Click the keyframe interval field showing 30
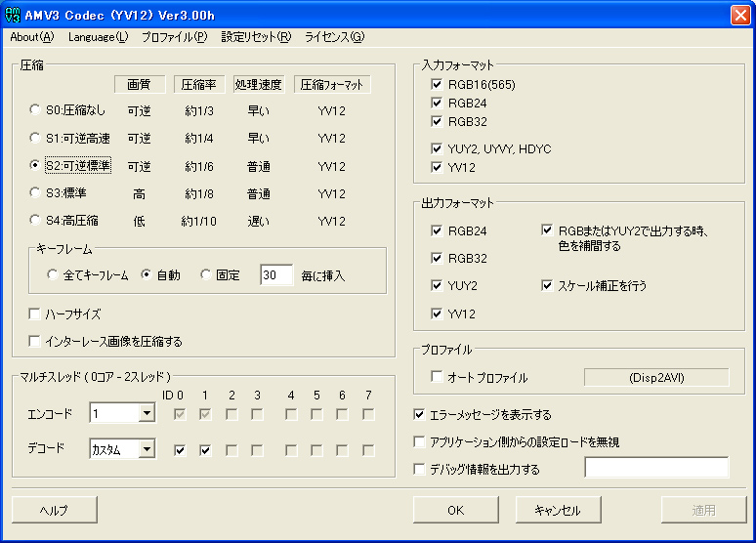The height and width of the screenshot is (543, 756). pos(276,274)
